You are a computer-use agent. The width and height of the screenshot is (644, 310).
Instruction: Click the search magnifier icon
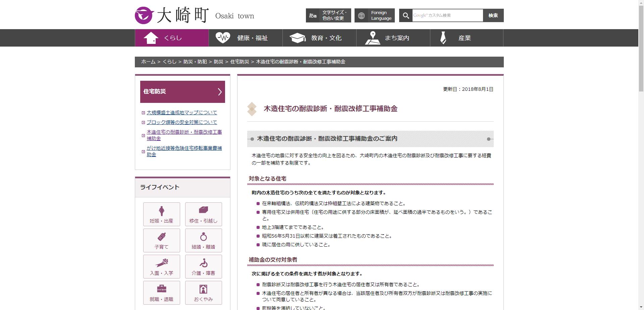pyautogui.click(x=406, y=15)
